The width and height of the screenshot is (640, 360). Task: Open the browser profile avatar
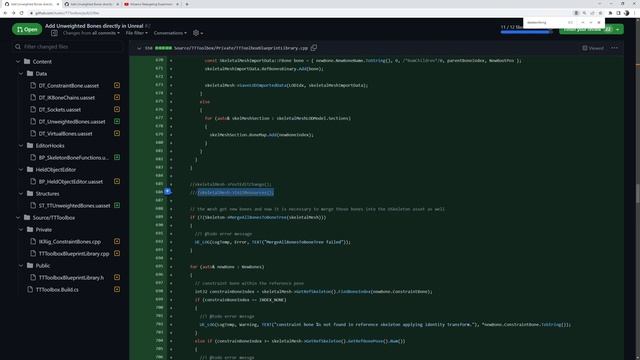[x=627, y=13]
